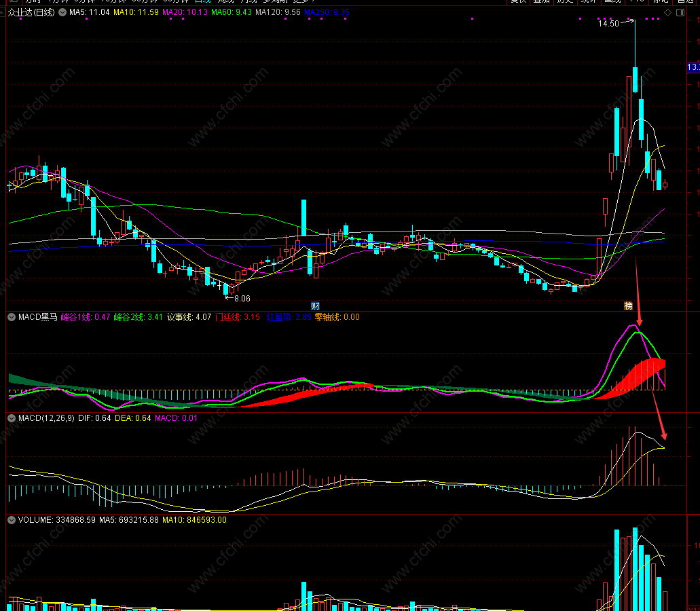Click the MA20: 10.13 label
This screenshot has width=700, height=611.
185,12
